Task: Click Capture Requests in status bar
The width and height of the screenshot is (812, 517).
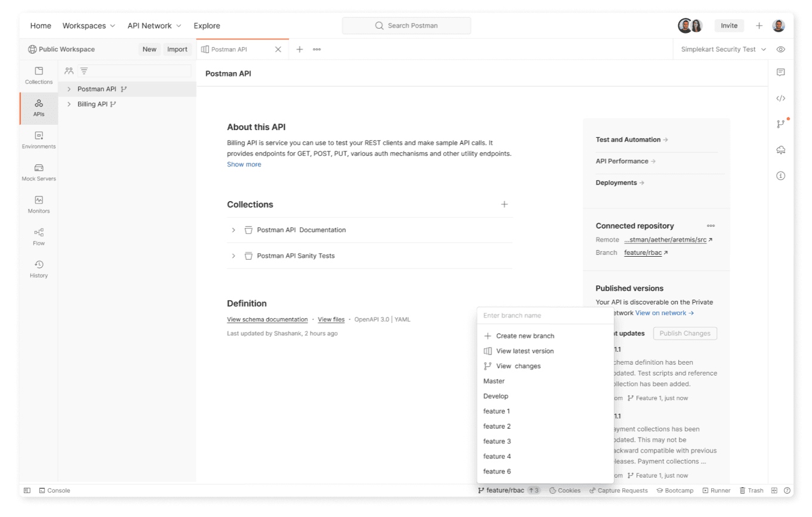Action: pos(619,491)
